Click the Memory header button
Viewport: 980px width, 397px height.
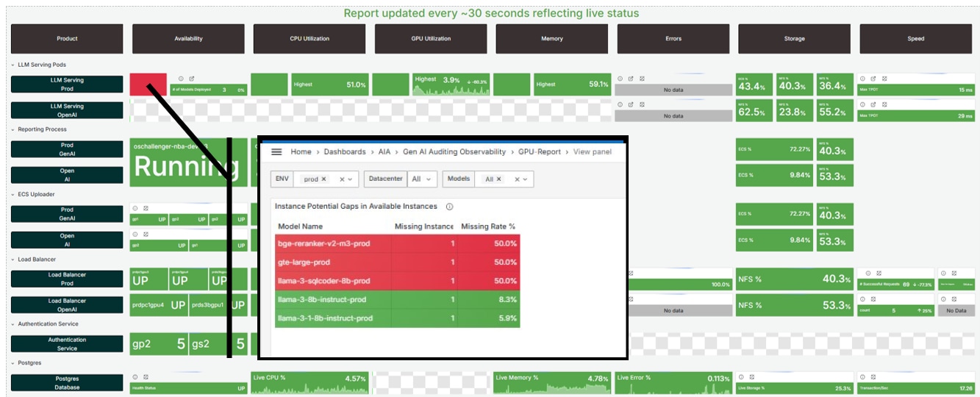tap(552, 38)
